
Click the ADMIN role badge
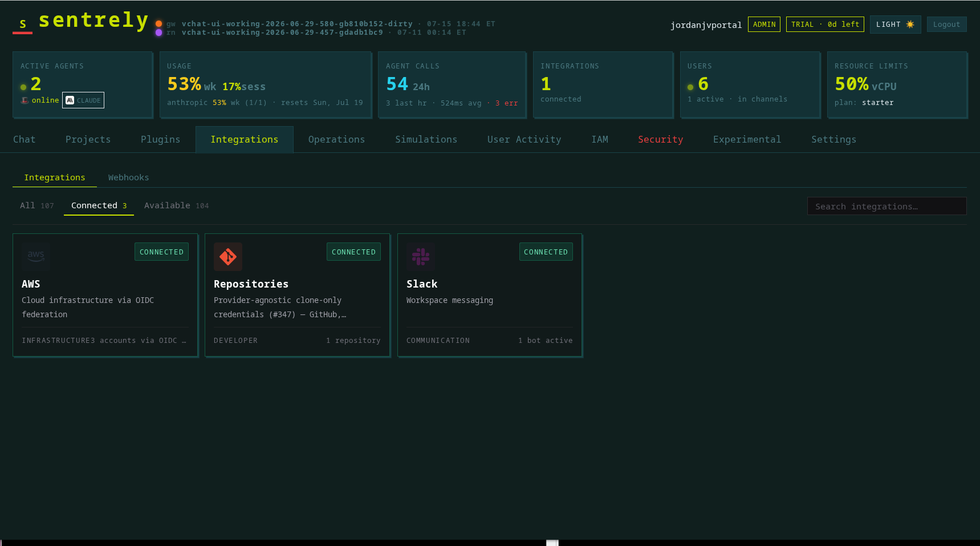coord(764,25)
